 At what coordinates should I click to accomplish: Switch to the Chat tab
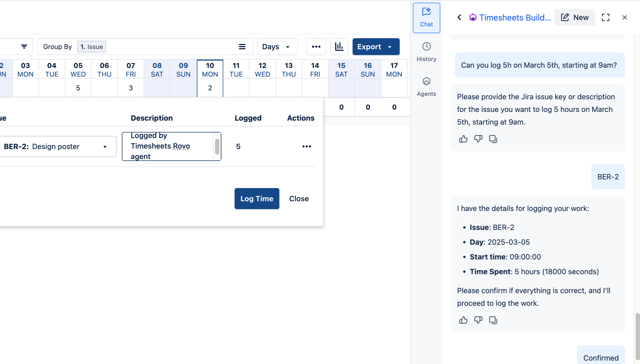tap(426, 18)
